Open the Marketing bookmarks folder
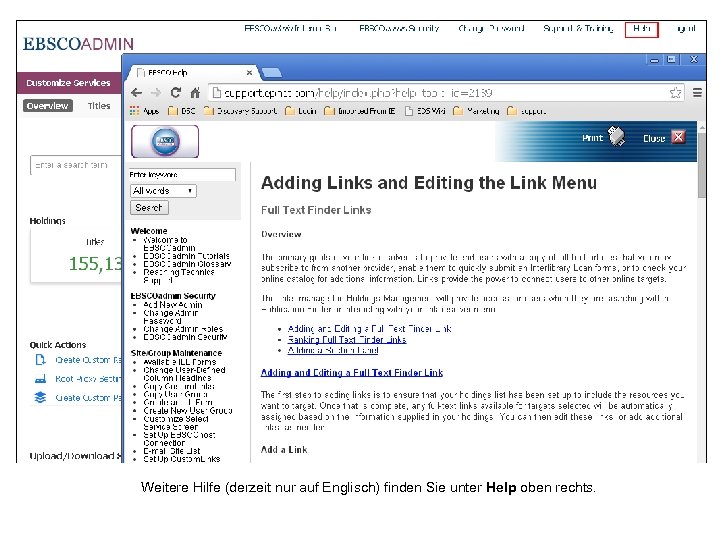720x540 pixels. pyautogui.click(x=476, y=111)
